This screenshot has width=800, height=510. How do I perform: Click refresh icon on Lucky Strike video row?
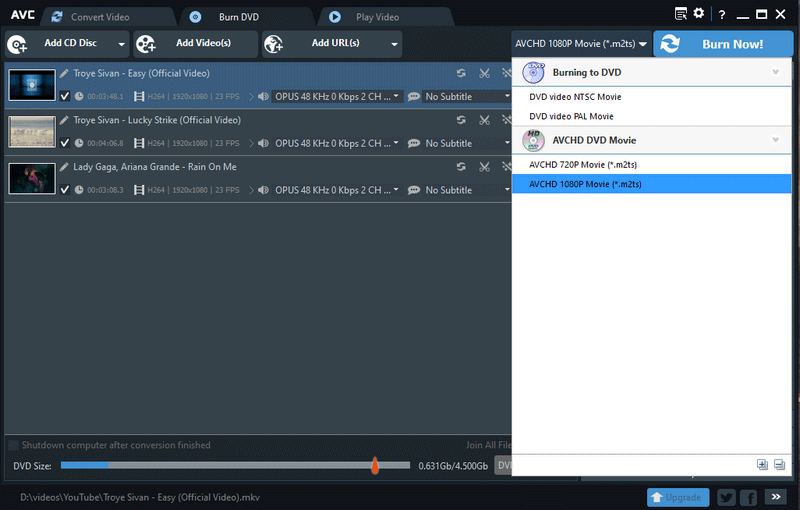tap(461, 120)
